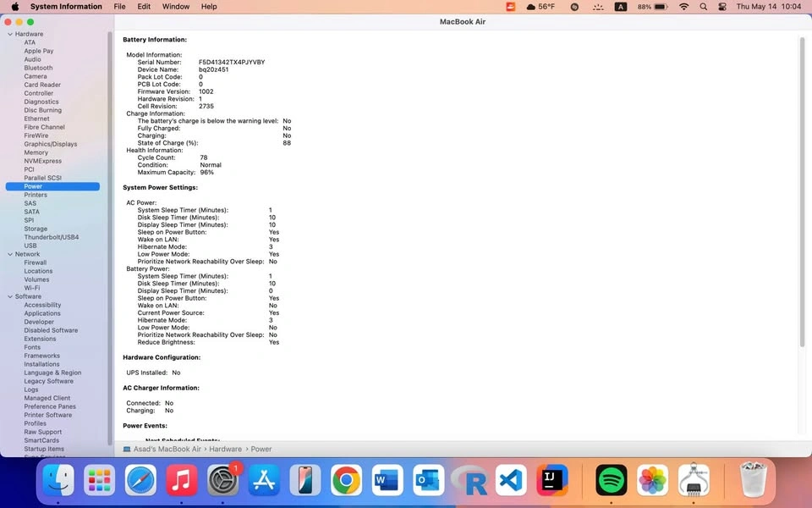
Task: Open the File menu
Action: click(x=119, y=7)
